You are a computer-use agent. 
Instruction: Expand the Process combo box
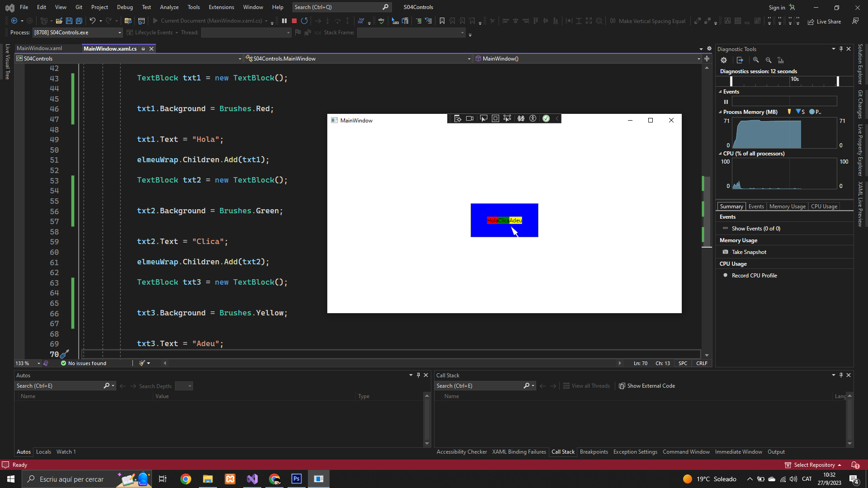pos(119,33)
